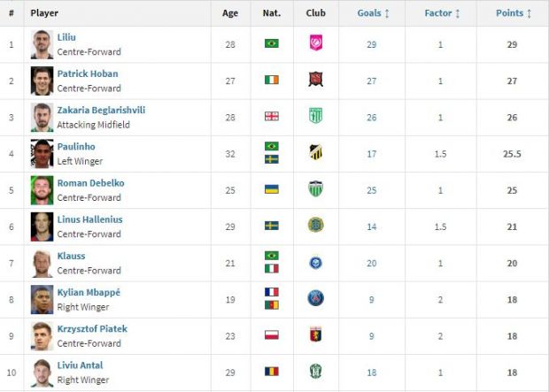Click the black-yellow striped club crest for Paulinho
The width and height of the screenshot is (549, 392).
coord(315,152)
